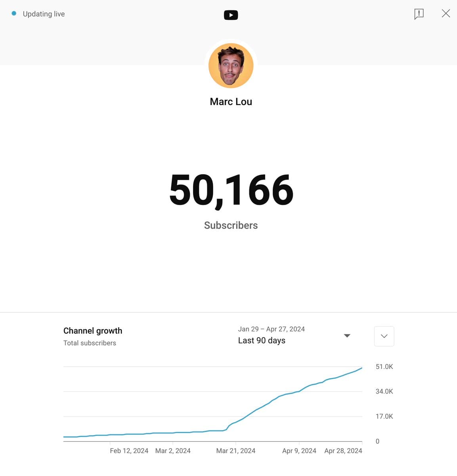Viewport: 457px width, 476px height.
Task: Click the 51.0K y-axis value
Action: point(384,367)
